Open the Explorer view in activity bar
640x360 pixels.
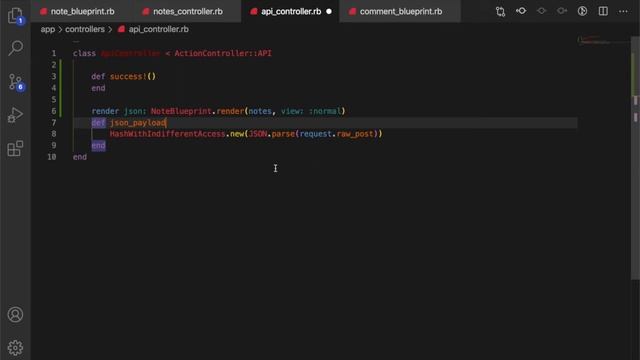15,16
